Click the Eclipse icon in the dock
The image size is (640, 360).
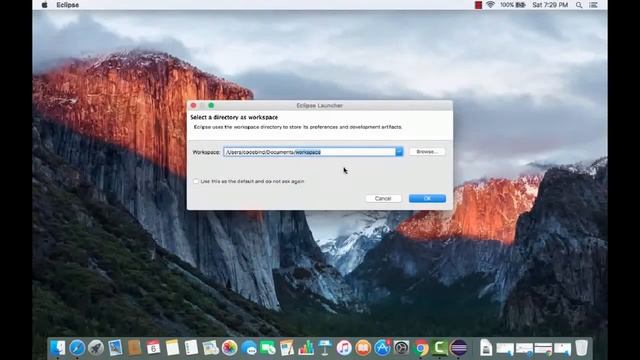click(459, 348)
